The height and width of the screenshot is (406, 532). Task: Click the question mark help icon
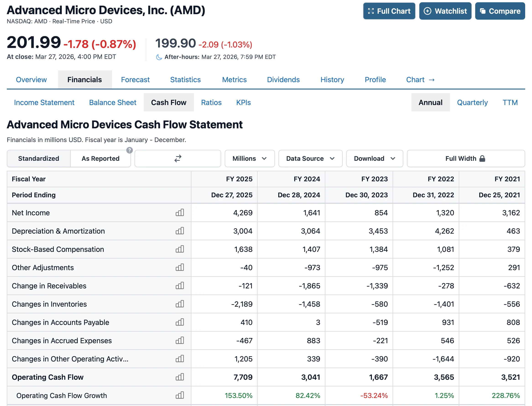coord(129,150)
